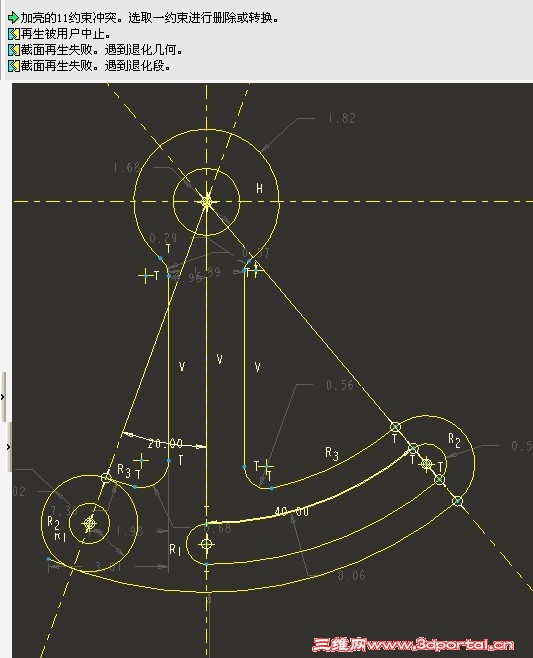The height and width of the screenshot is (658, 533).
Task: Select V constraint on the centerline
Action: tap(219, 359)
